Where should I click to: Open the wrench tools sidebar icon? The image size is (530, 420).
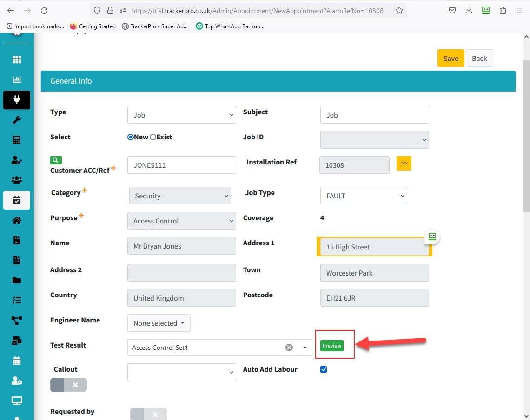click(x=17, y=120)
